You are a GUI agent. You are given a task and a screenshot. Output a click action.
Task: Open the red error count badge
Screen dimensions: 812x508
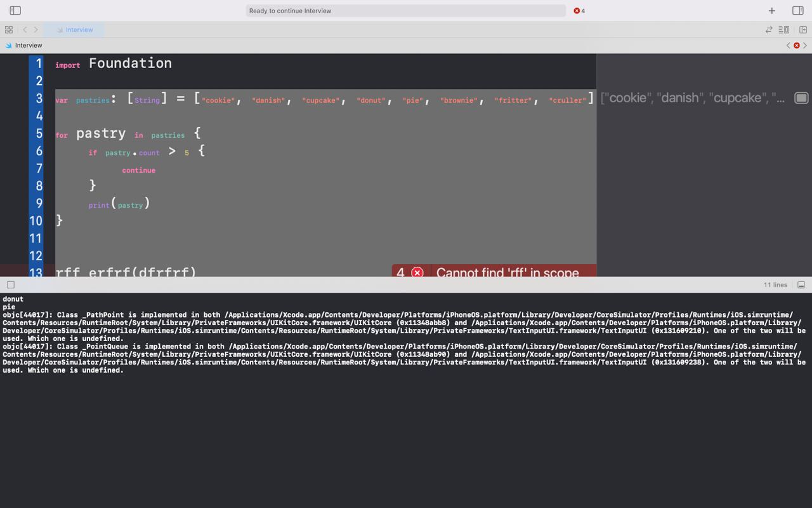click(579, 11)
